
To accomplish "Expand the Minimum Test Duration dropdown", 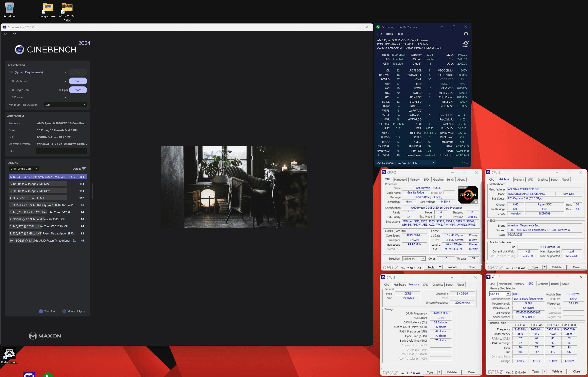I will point(66,104).
